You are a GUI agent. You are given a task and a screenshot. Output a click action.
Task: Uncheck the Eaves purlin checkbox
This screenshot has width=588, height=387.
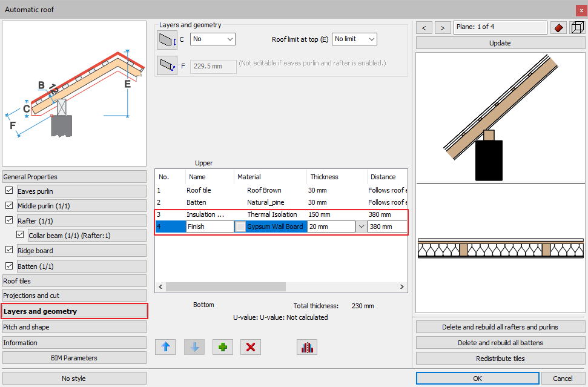(9, 191)
